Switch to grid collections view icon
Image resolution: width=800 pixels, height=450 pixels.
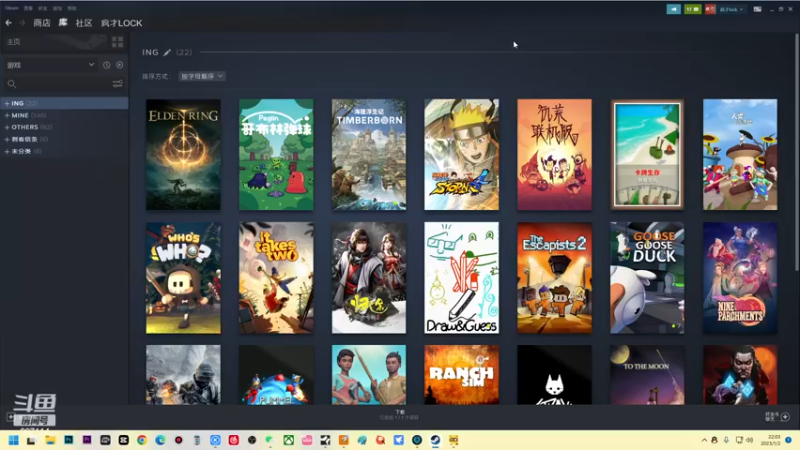(117, 42)
